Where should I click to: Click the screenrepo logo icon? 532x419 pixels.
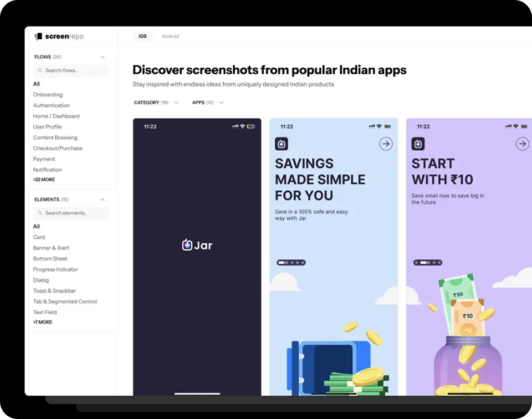click(38, 36)
